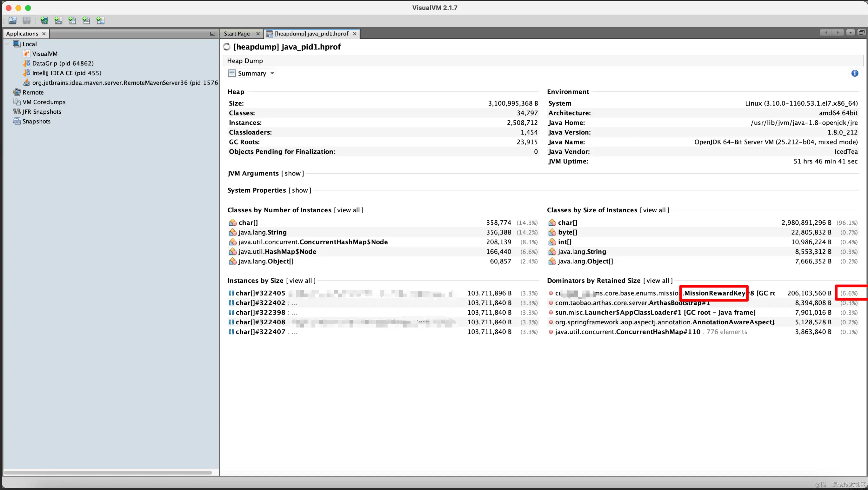
Task: Collapse the Local tree node
Action: [x=7, y=44]
